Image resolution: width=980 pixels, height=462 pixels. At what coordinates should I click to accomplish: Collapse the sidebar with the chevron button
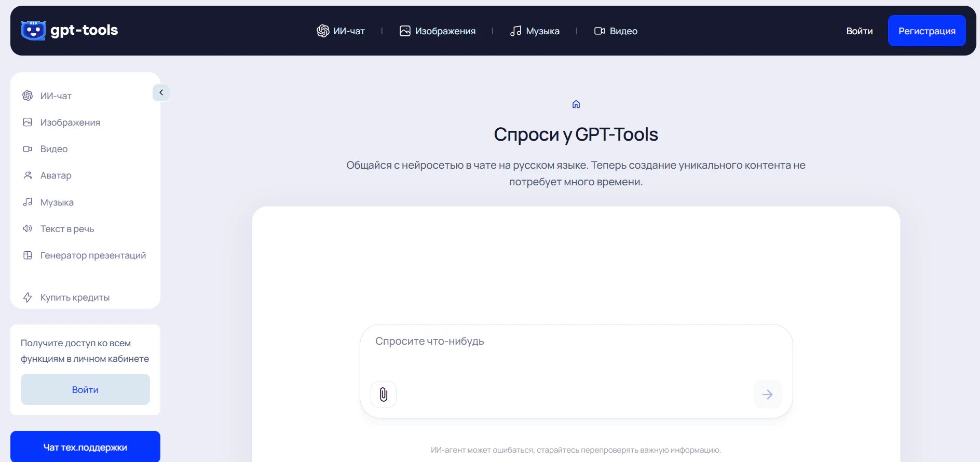click(x=161, y=92)
